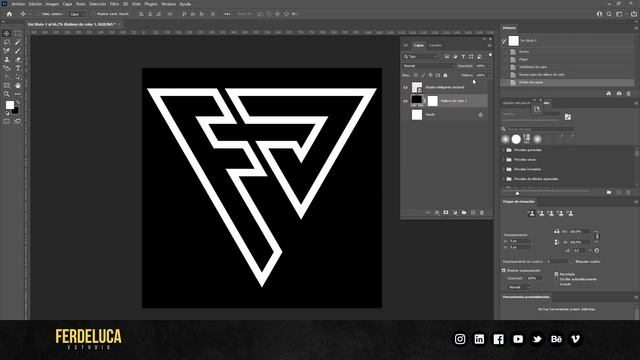Toggle Ocultar automáticamente checkbox

pyautogui.click(x=556, y=280)
